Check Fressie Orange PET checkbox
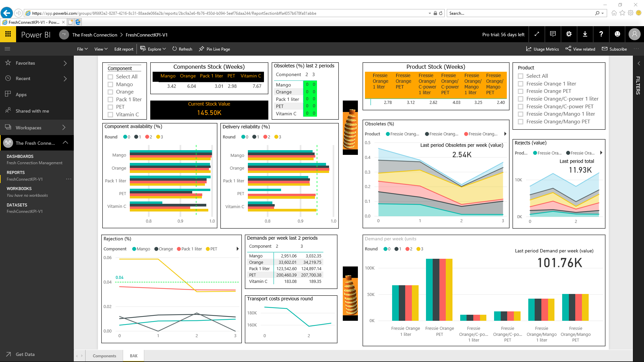The width and height of the screenshot is (644, 362). [x=521, y=91]
